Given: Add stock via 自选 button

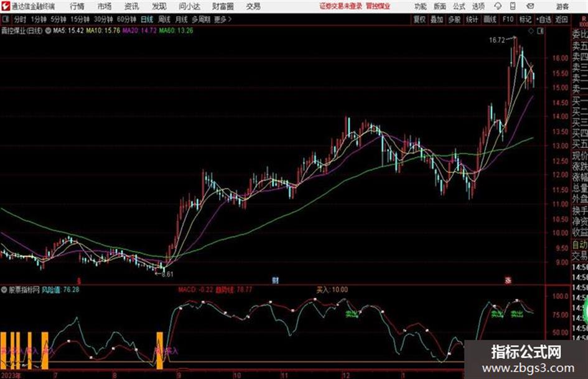Looking at the screenshot, I should point(544,19).
